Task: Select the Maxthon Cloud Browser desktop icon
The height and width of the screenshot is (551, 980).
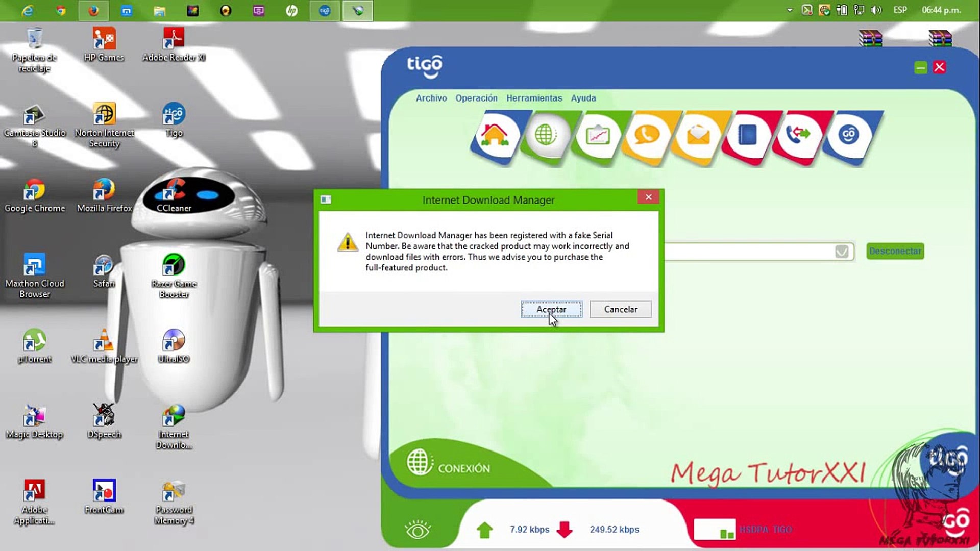Action: click(x=35, y=275)
